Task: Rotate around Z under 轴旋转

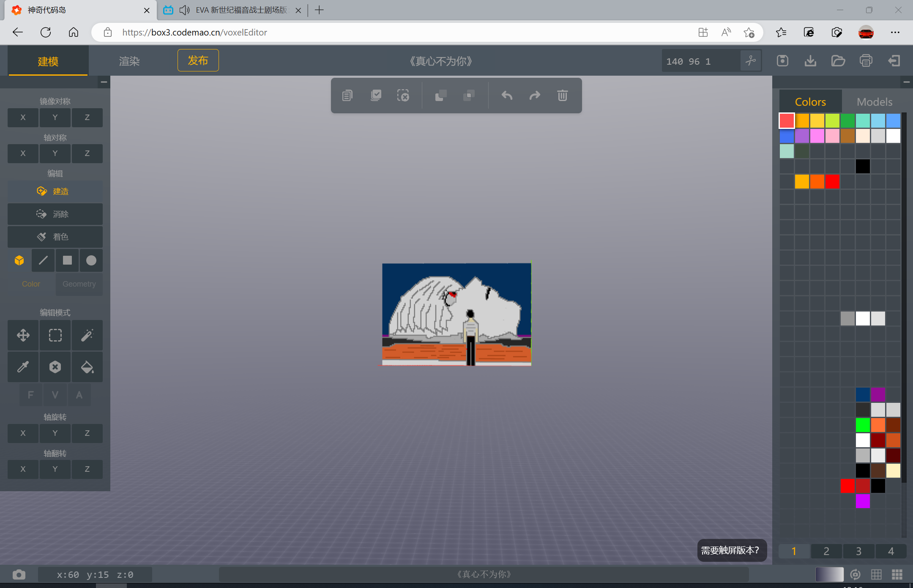Action: click(x=87, y=433)
